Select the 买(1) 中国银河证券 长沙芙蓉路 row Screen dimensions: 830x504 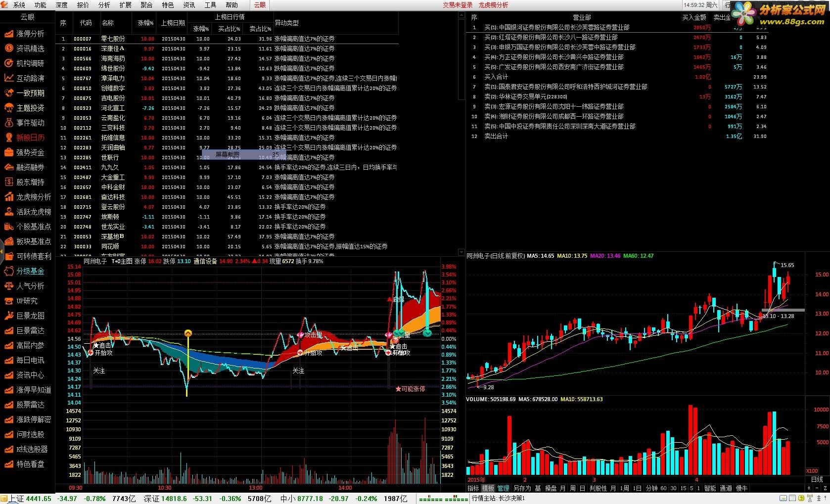click(617, 27)
